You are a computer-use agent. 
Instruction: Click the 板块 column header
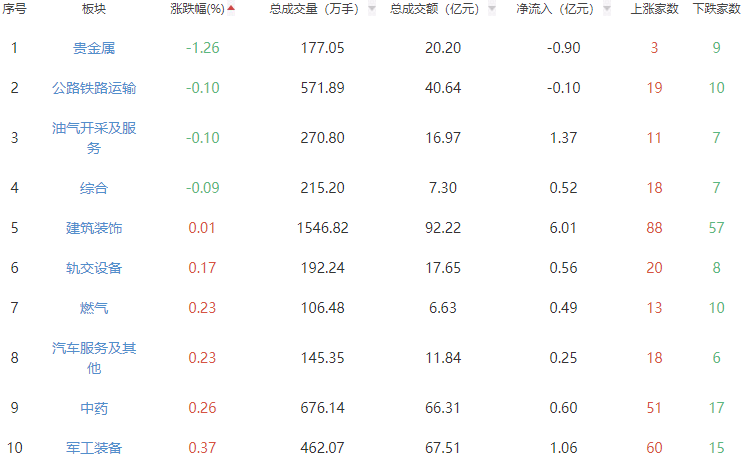[x=94, y=9]
